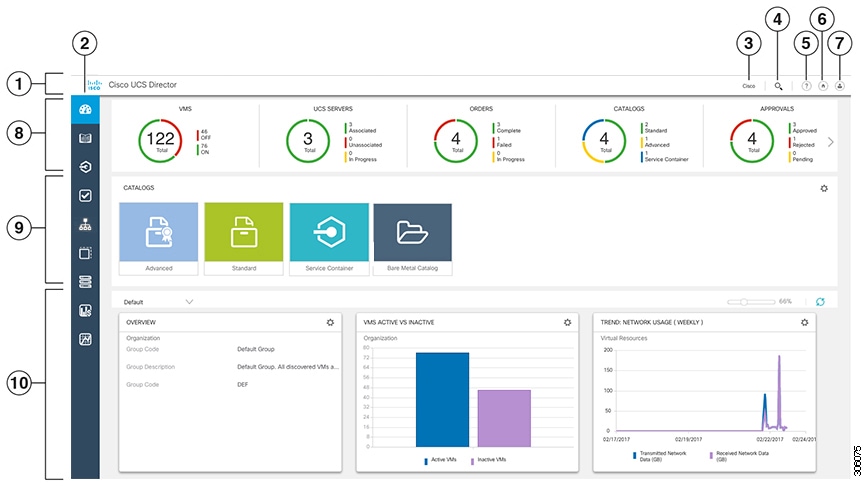Image resolution: width=867 pixels, height=489 pixels.
Task: Show next summary widgets with right chevron
Action: click(831, 142)
